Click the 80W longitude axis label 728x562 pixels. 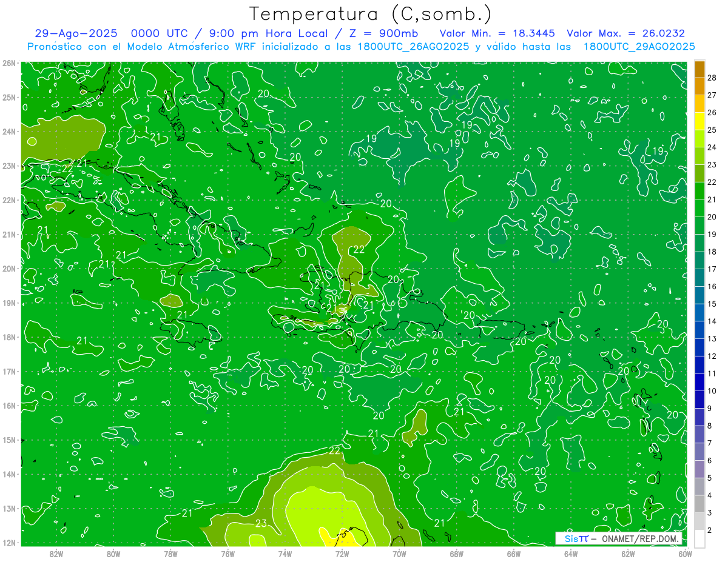(113, 554)
